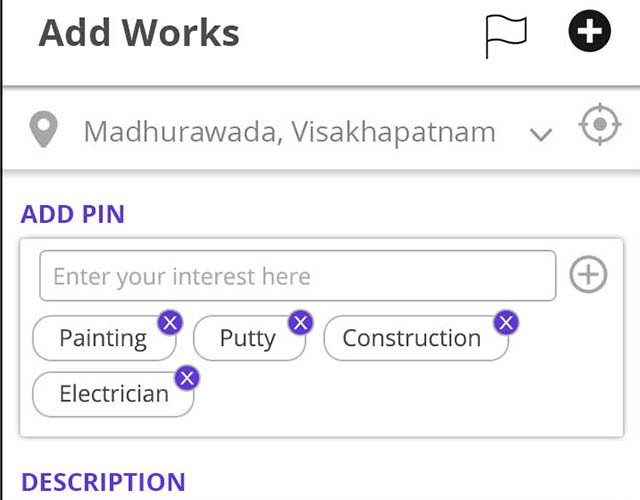Click the ADD PIN section label
The width and height of the screenshot is (640, 500).
coord(73,214)
